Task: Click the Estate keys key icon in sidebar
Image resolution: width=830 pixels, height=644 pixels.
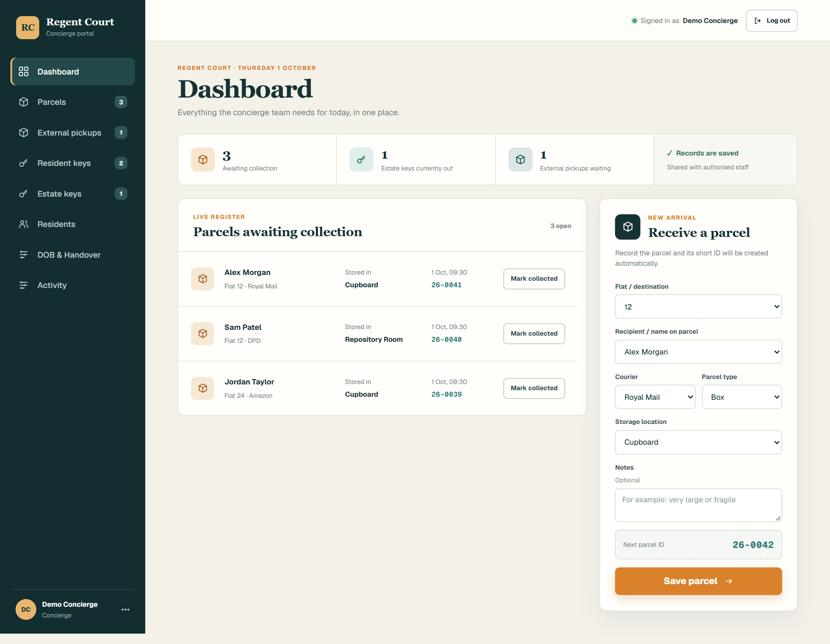Action: tap(23, 194)
